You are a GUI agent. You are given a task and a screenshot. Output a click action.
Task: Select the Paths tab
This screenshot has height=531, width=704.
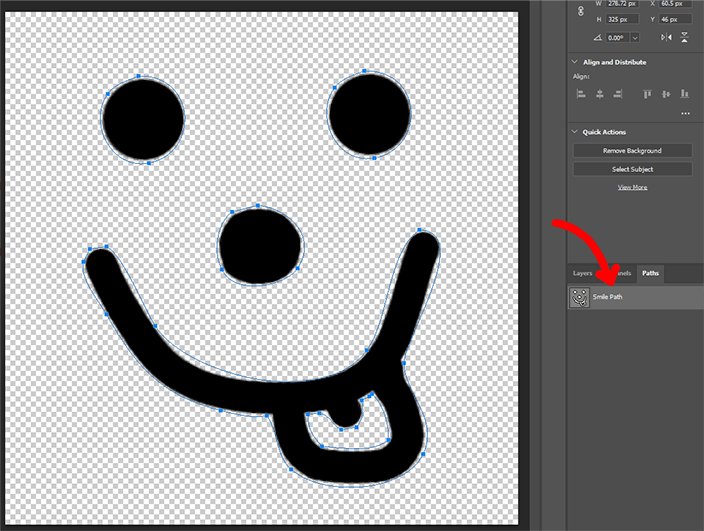tap(650, 273)
